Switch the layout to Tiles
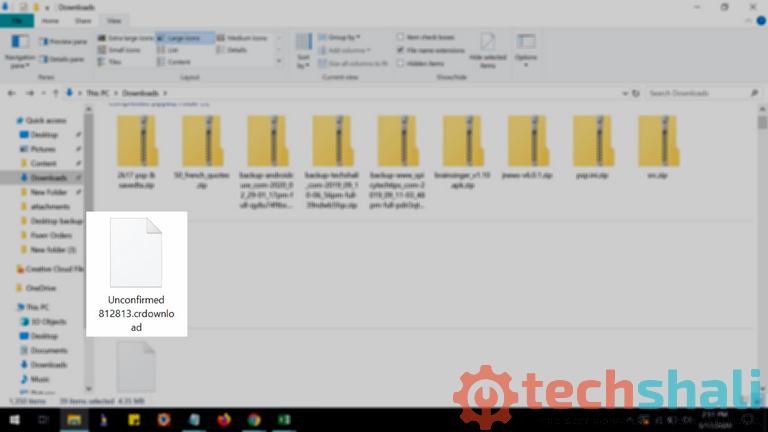The image size is (768, 432). click(x=110, y=62)
